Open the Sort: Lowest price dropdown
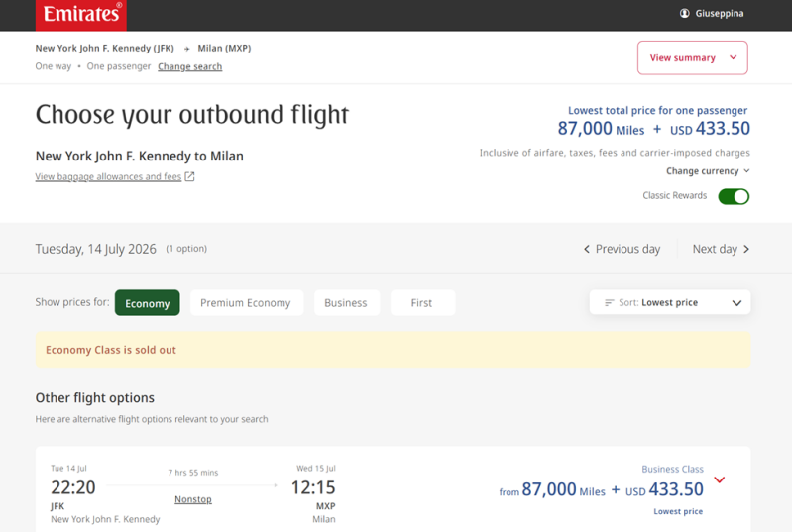 670,303
